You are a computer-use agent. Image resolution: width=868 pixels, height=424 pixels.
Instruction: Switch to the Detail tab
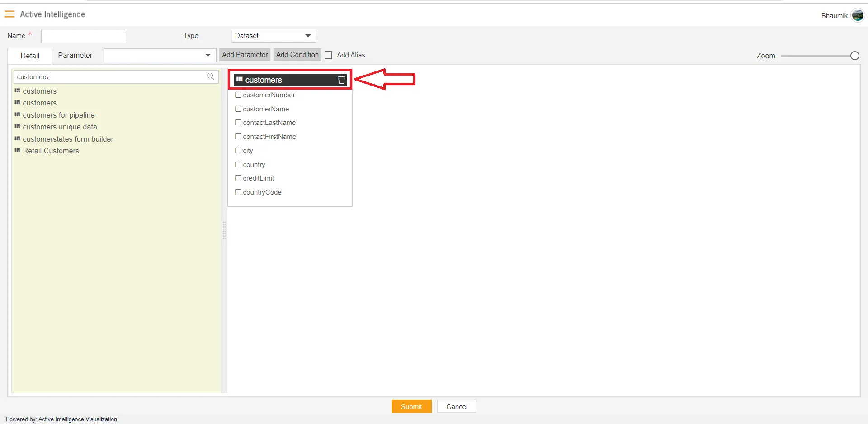30,56
